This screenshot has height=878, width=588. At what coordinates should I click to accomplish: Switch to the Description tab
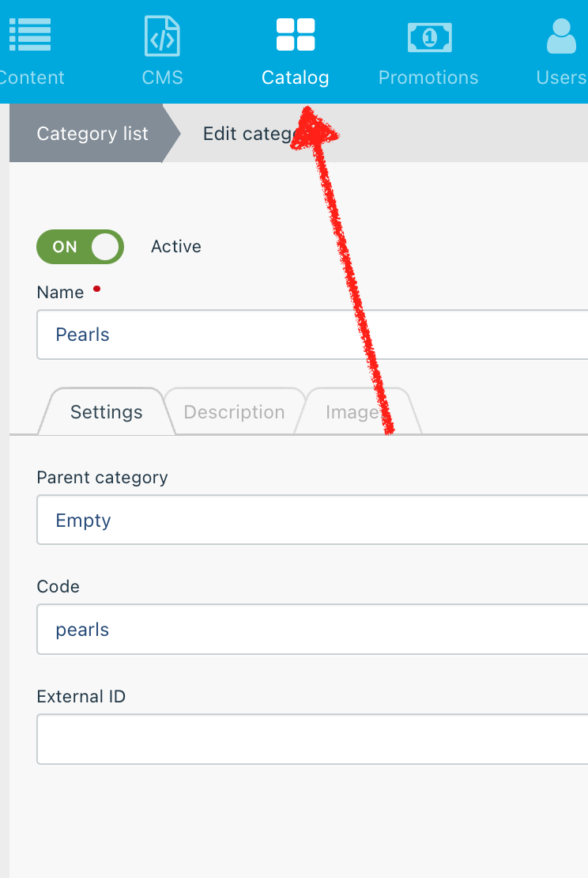pyautogui.click(x=235, y=411)
